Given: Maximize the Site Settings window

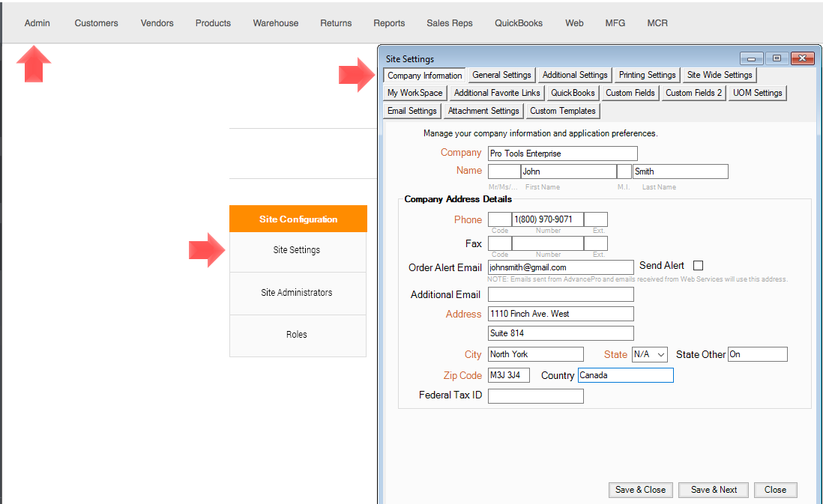Looking at the screenshot, I should click(777, 58).
